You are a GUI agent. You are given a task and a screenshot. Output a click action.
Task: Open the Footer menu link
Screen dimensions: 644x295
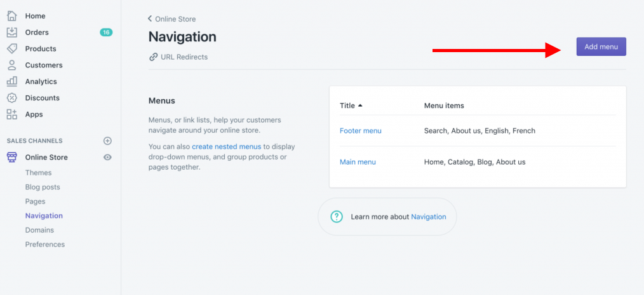tap(361, 131)
